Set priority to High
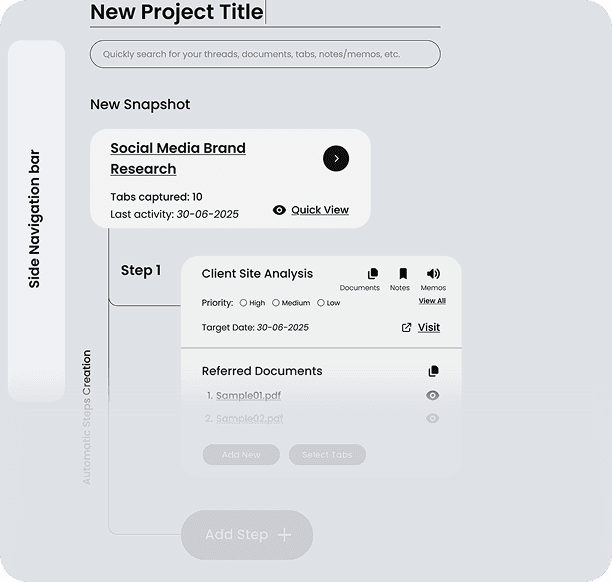Screen dimensions: 612x582 point(243,303)
